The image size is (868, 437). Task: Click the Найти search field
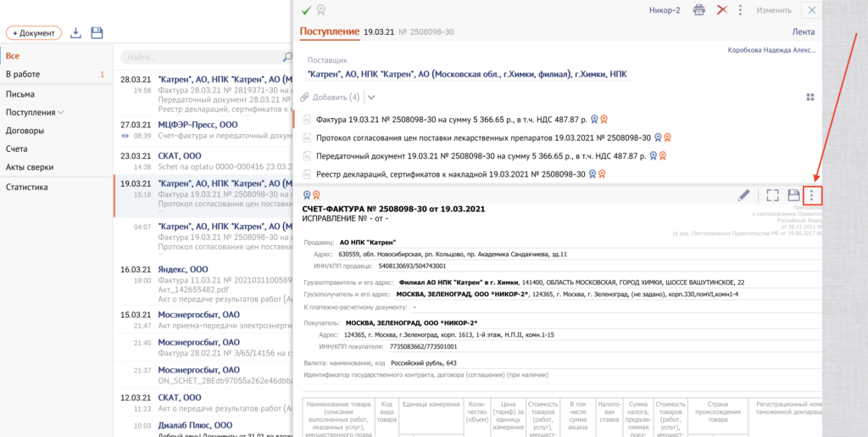199,57
